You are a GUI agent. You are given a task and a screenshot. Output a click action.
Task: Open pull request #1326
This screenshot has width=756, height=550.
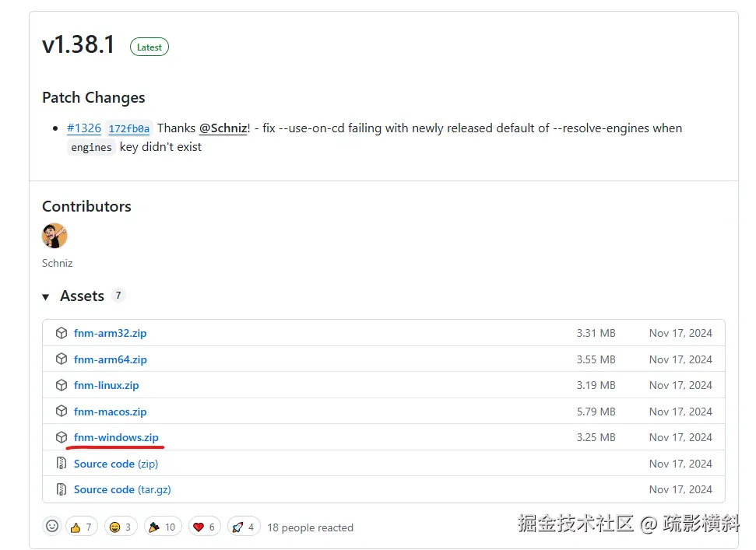coord(84,128)
